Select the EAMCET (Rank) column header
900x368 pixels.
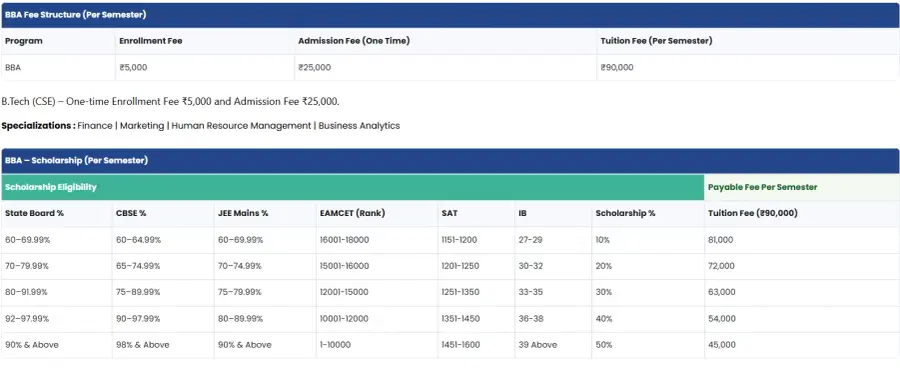[x=377, y=213]
